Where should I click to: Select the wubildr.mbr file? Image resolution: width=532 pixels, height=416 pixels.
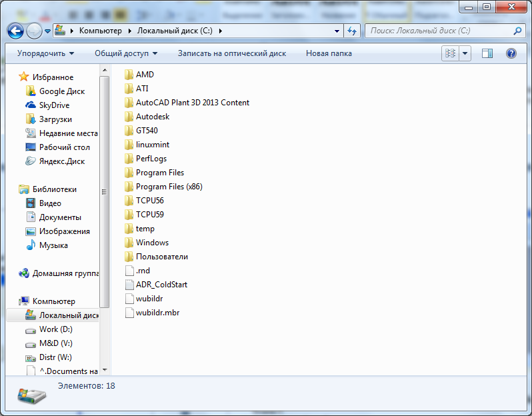(x=151, y=313)
